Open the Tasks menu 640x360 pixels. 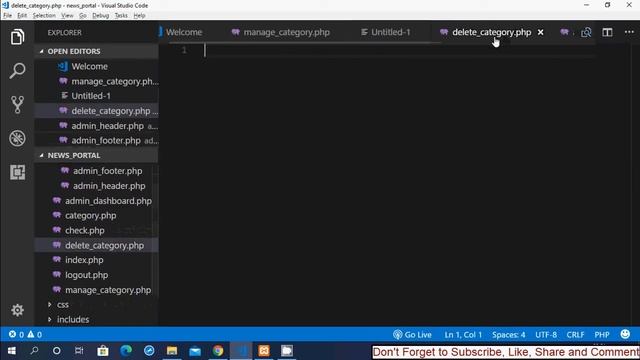pyautogui.click(x=121, y=16)
